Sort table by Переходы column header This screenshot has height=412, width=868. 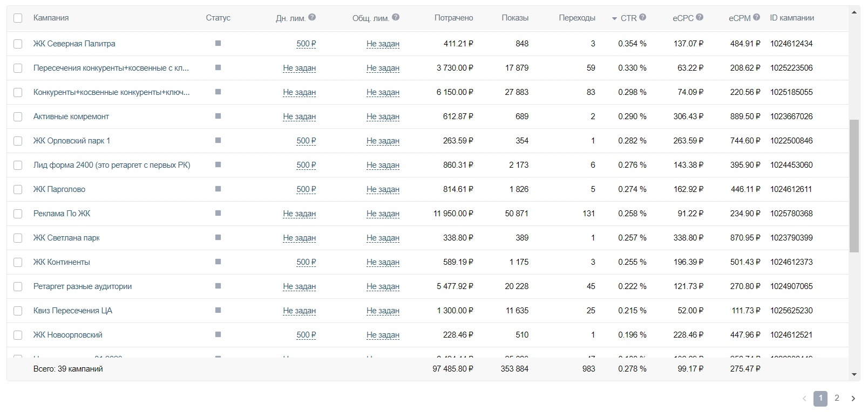tap(577, 18)
